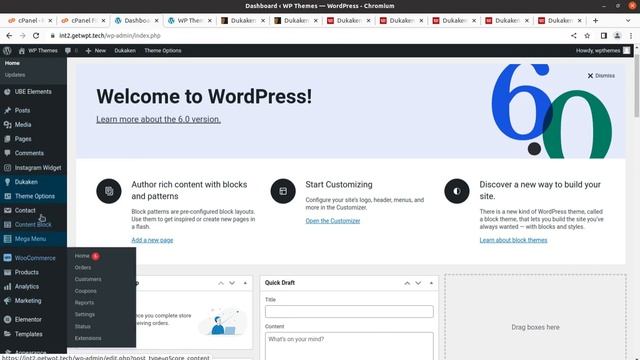Open Mega Menu in sidebar
The width and height of the screenshot is (640, 360).
[x=30, y=239]
